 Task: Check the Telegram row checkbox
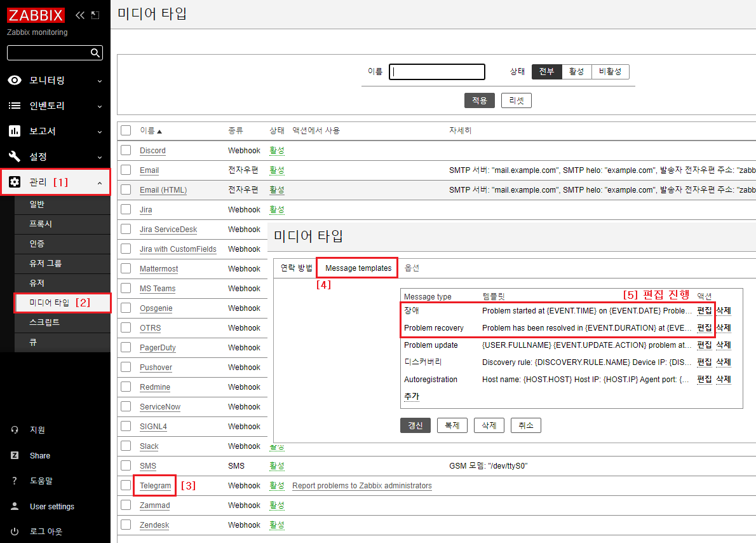[126, 485]
